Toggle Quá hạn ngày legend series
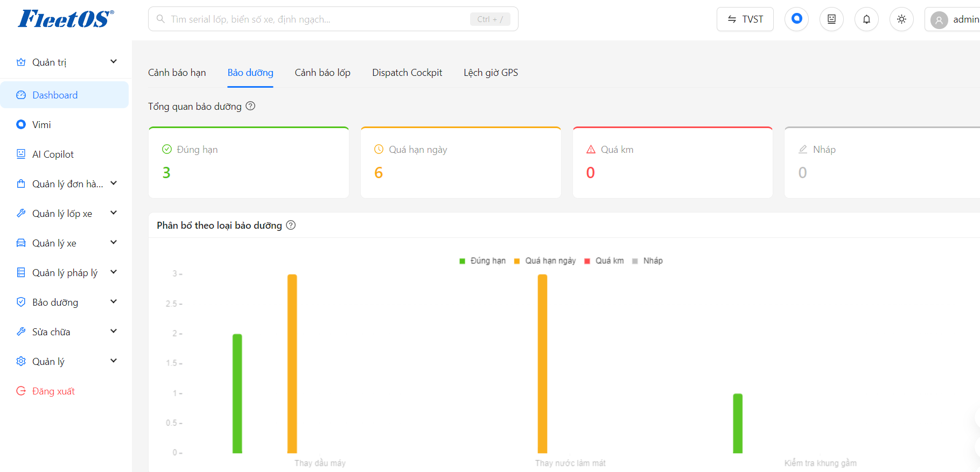Screen dimensions: 980x472 click(545, 260)
